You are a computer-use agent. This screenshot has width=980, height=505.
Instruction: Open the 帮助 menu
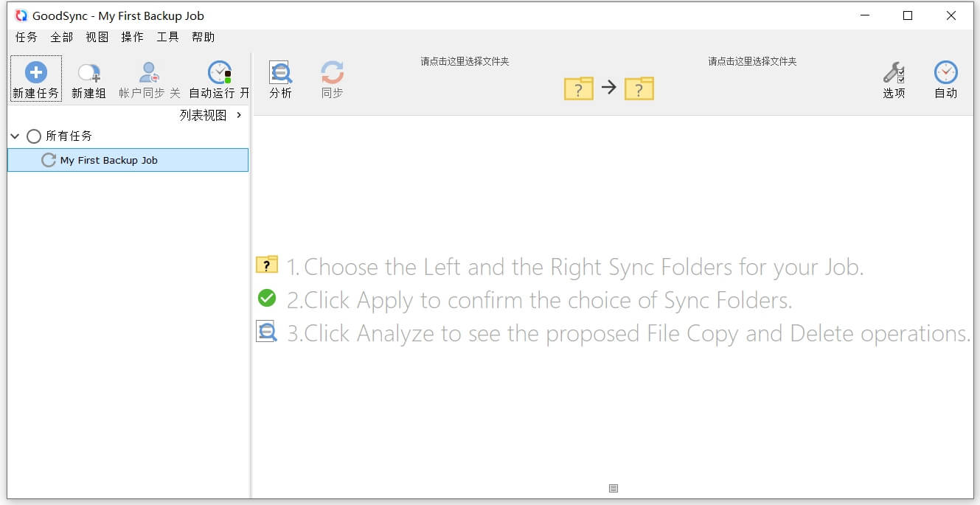click(204, 37)
